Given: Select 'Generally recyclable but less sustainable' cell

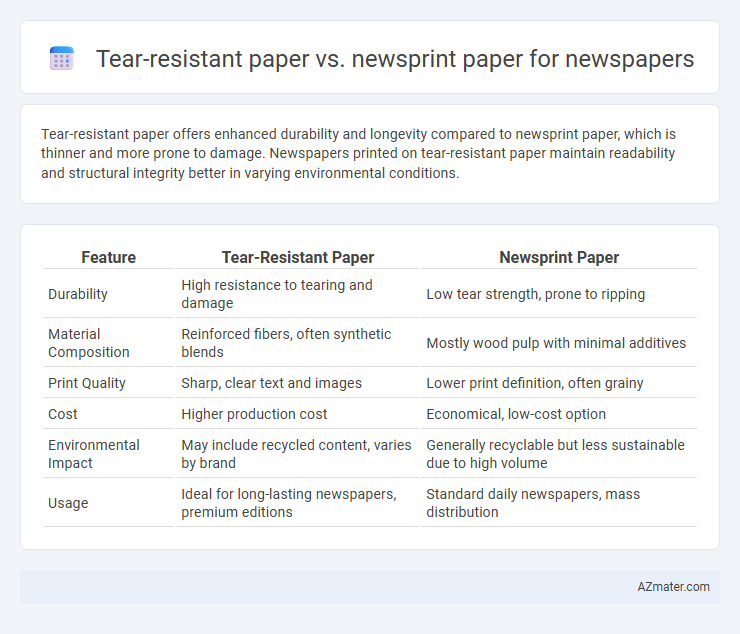Looking at the screenshot, I should [559, 454].
